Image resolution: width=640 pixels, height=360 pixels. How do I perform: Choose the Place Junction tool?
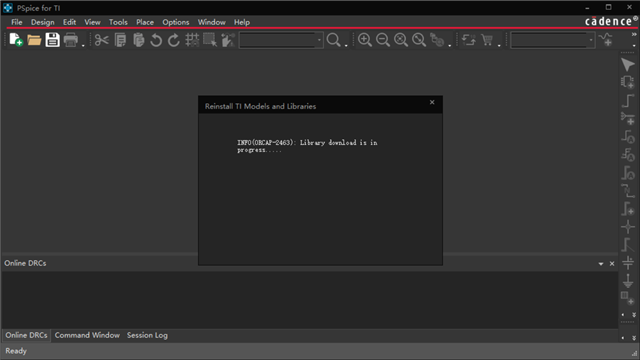click(x=628, y=227)
